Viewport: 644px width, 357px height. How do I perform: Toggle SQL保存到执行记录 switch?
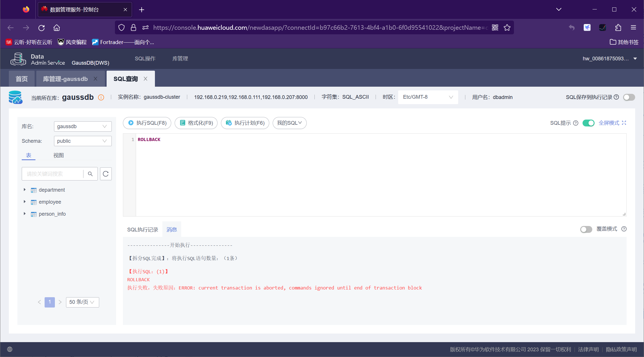[x=629, y=97]
